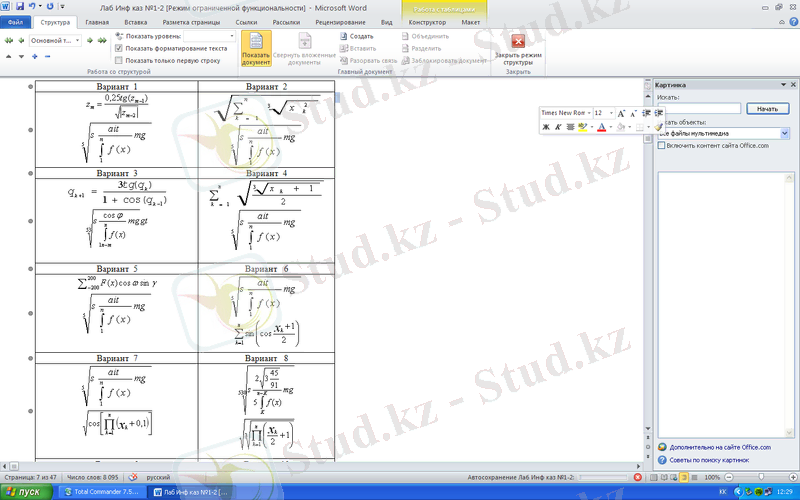Zoom out with minus button
Screen dimensions: 800x500
click(x=729, y=478)
